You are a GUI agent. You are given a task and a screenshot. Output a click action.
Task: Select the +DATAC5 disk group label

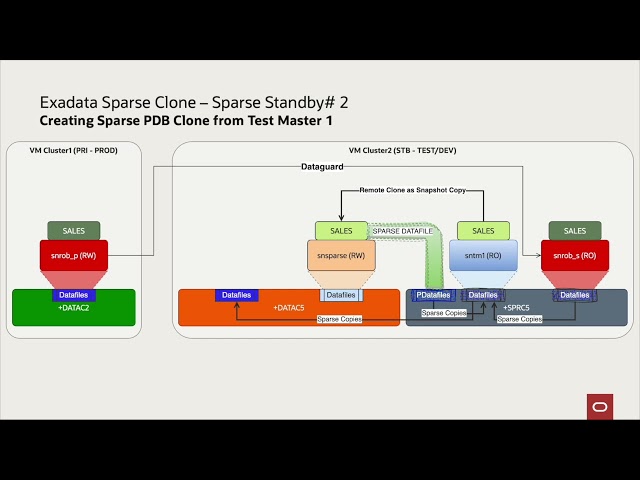click(x=289, y=308)
